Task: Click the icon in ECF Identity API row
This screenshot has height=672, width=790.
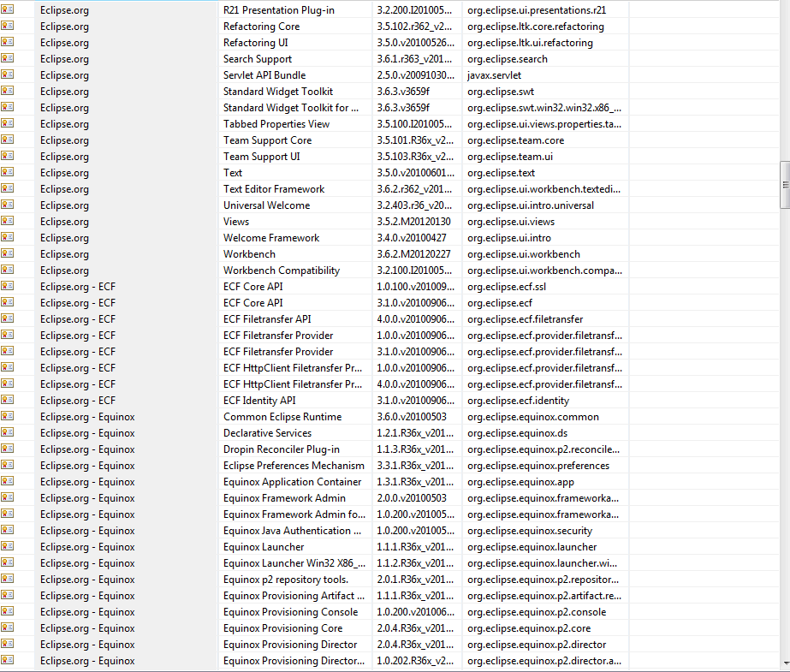Action: [7, 400]
